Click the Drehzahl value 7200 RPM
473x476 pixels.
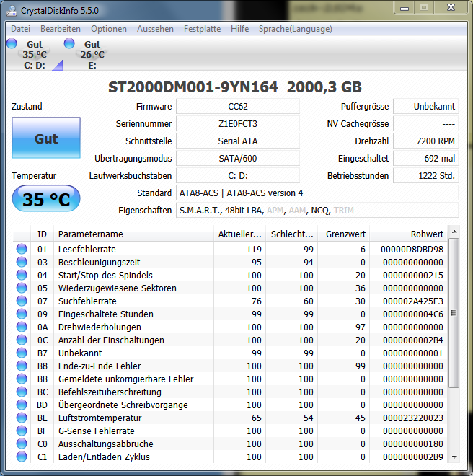(x=425, y=141)
